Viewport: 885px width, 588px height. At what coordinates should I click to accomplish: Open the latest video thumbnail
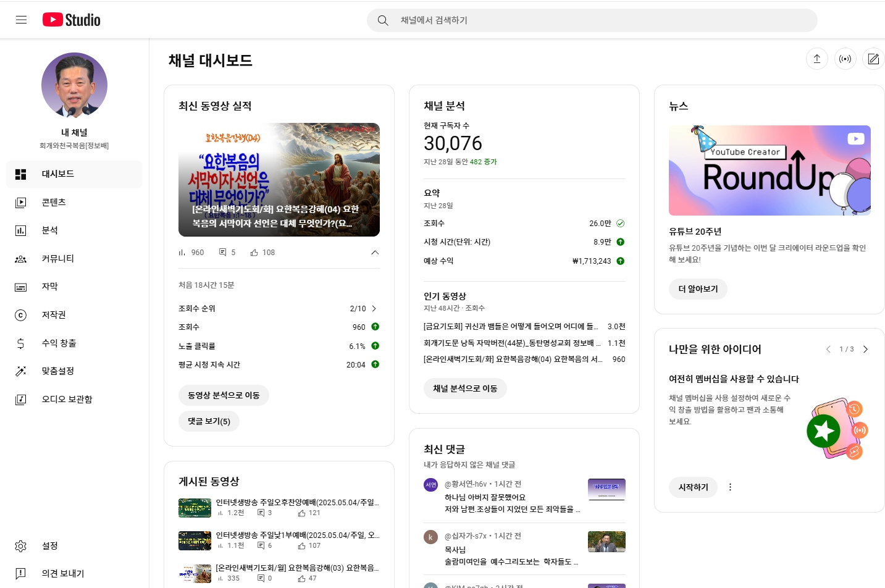coord(279,180)
